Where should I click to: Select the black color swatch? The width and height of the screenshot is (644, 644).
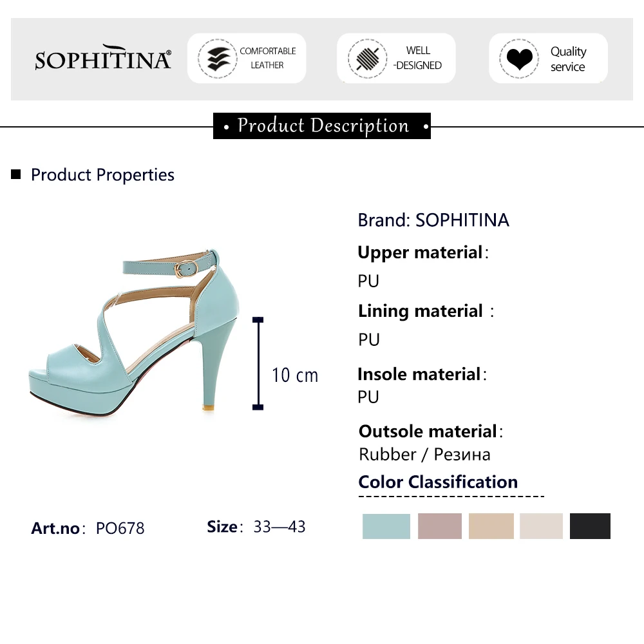coord(590,526)
